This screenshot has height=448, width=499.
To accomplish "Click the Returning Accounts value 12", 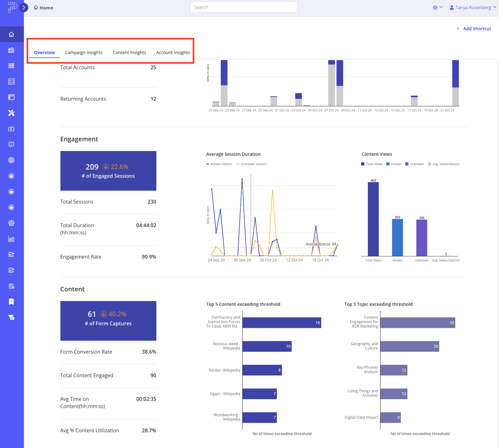I will [154, 99].
